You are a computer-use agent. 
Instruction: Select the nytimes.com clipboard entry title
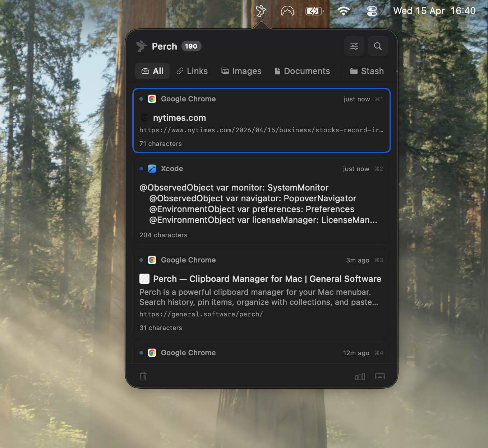tap(179, 118)
